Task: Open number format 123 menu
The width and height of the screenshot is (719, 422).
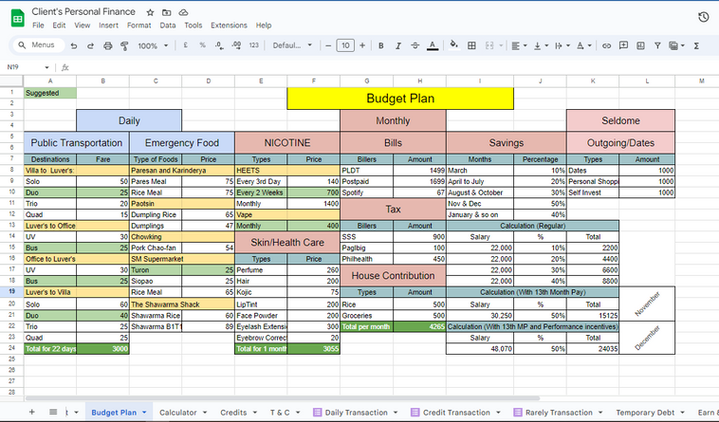Action: (x=254, y=45)
